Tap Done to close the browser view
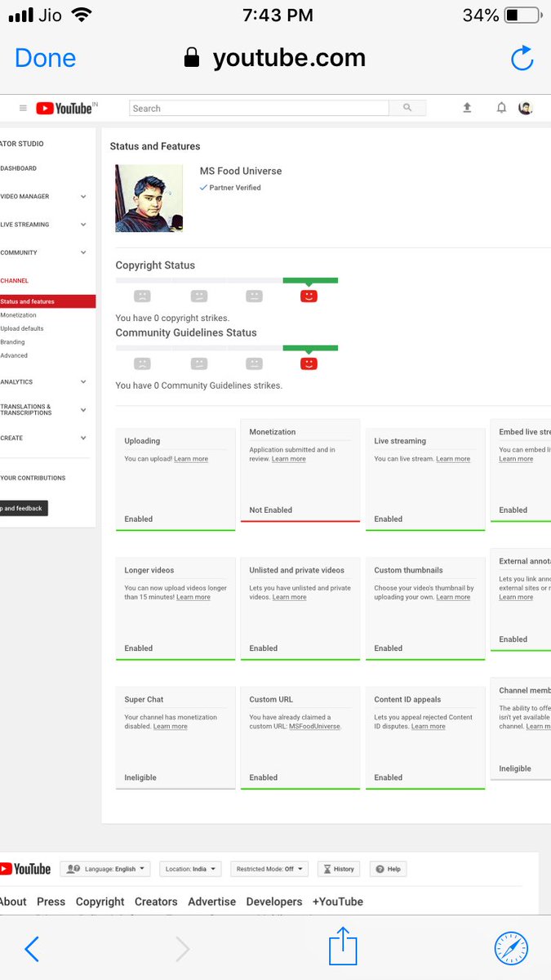 click(x=45, y=58)
